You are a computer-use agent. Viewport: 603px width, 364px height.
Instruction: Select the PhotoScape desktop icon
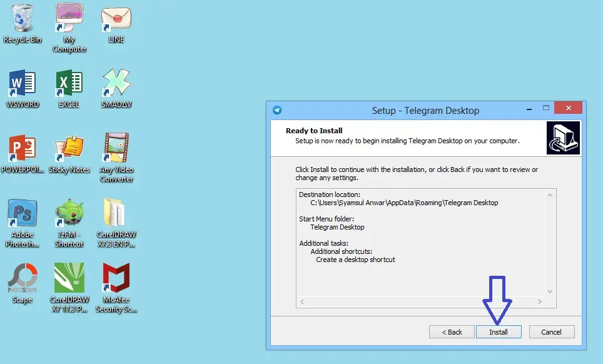23,283
